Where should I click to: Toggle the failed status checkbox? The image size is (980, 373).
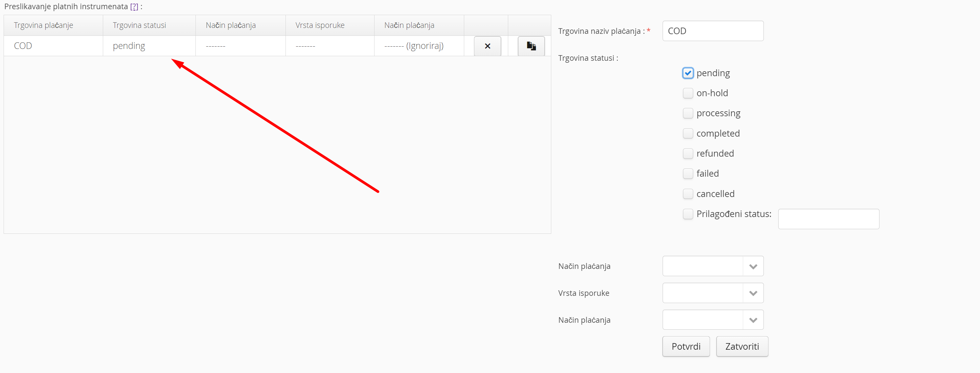click(x=688, y=174)
